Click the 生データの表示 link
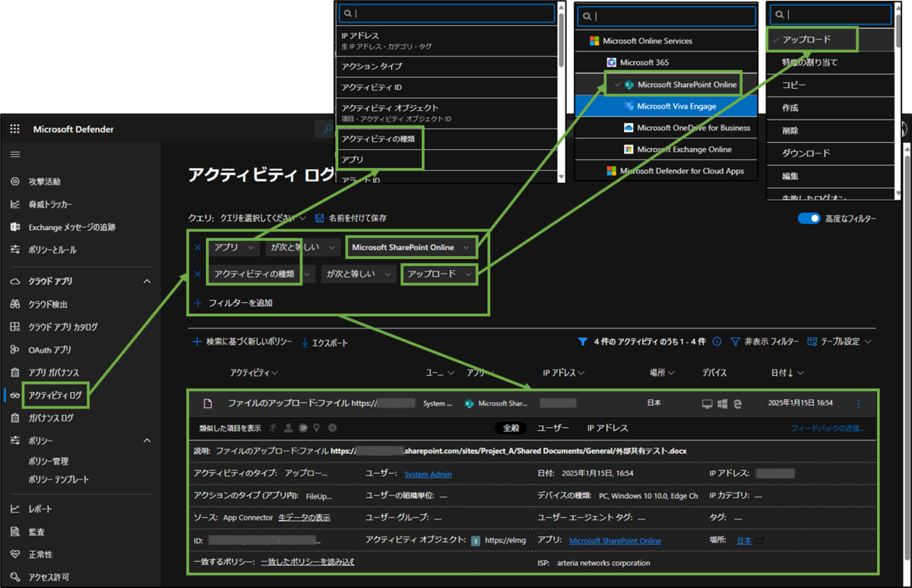 (304, 517)
